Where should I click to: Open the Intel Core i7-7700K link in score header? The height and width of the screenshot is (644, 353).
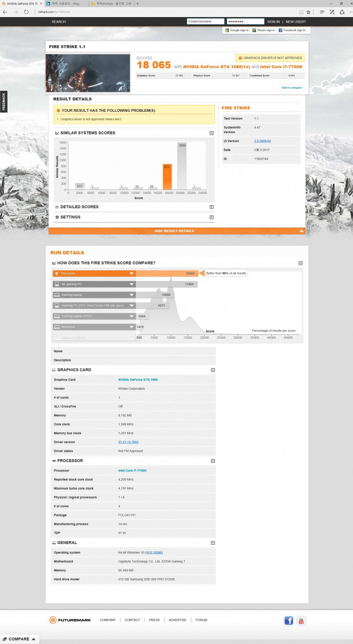(281, 67)
